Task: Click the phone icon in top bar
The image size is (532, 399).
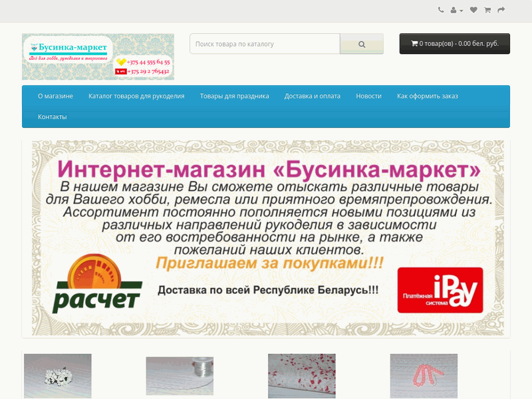Action: pyautogui.click(x=441, y=10)
